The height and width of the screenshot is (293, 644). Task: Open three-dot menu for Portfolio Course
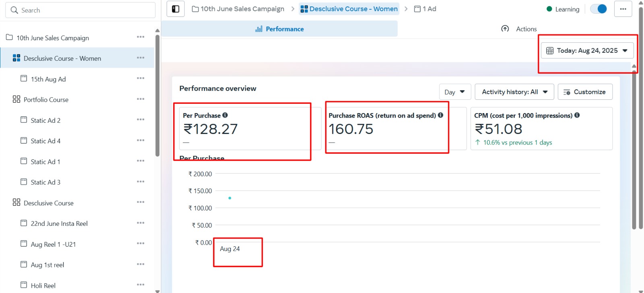140,99
